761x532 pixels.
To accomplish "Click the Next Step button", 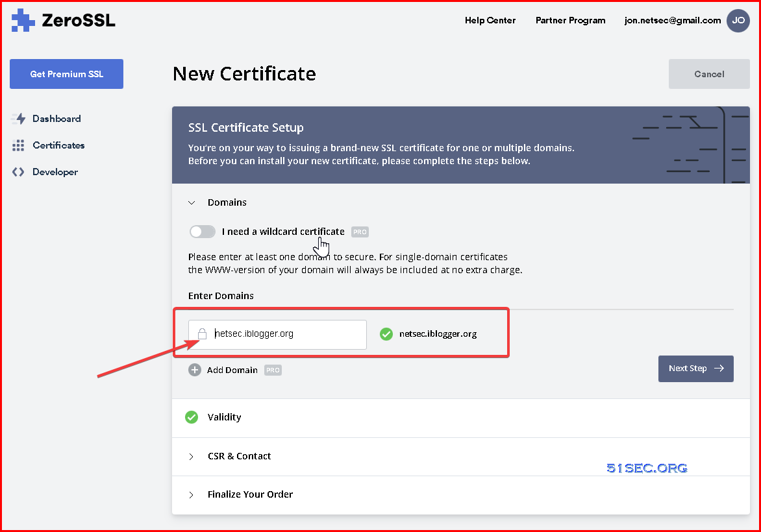I will [695, 369].
